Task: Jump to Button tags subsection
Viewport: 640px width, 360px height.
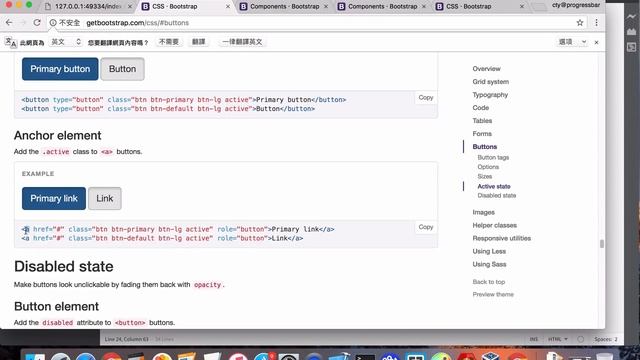Action: (x=493, y=158)
